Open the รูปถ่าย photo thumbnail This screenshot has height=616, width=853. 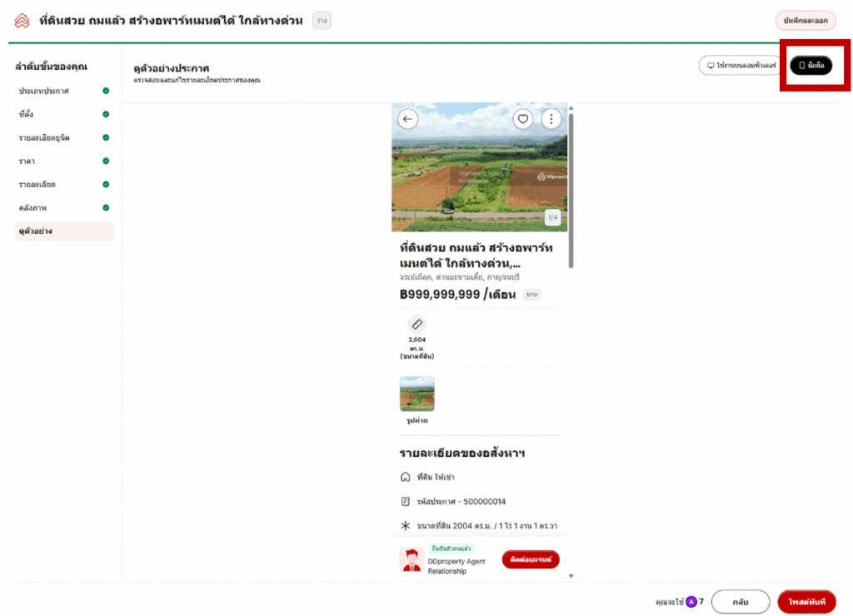[417, 394]
